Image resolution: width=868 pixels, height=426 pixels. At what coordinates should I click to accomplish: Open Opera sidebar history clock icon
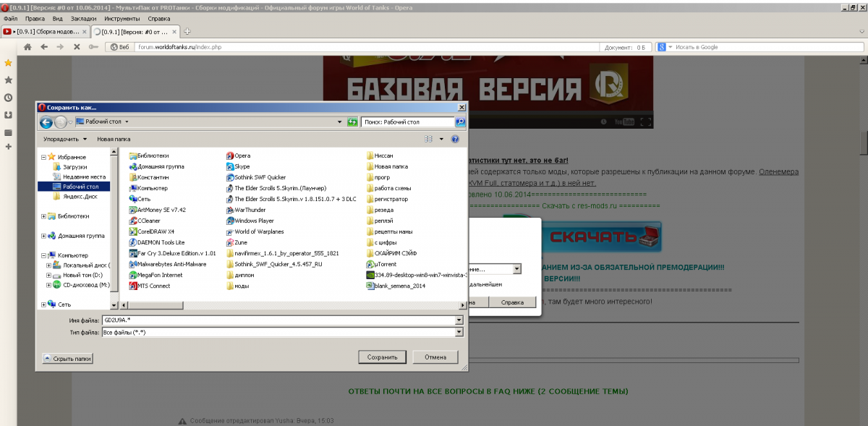coord(8,97)
